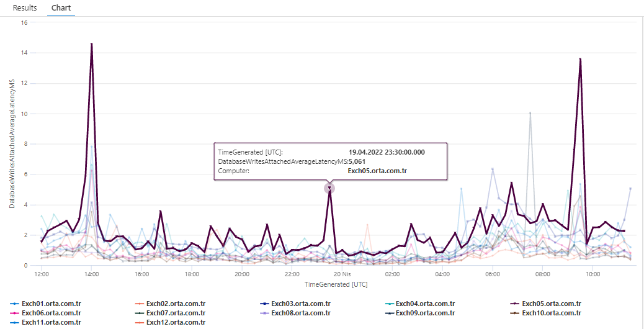The width and height of the screenshot is (644, 329).
Task: Toggle Exch01.orta.com.tr series in legend
Action: (x=45, y=304)
